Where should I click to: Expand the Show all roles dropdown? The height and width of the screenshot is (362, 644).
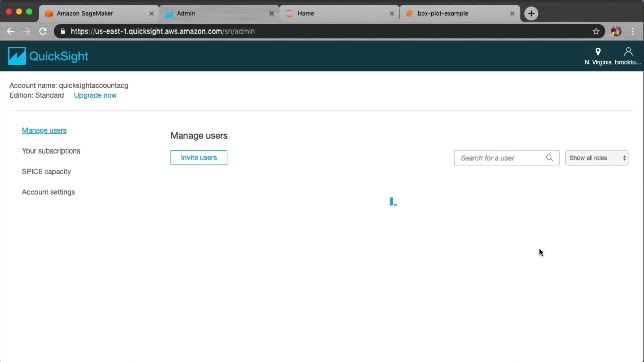coord(596,158)
